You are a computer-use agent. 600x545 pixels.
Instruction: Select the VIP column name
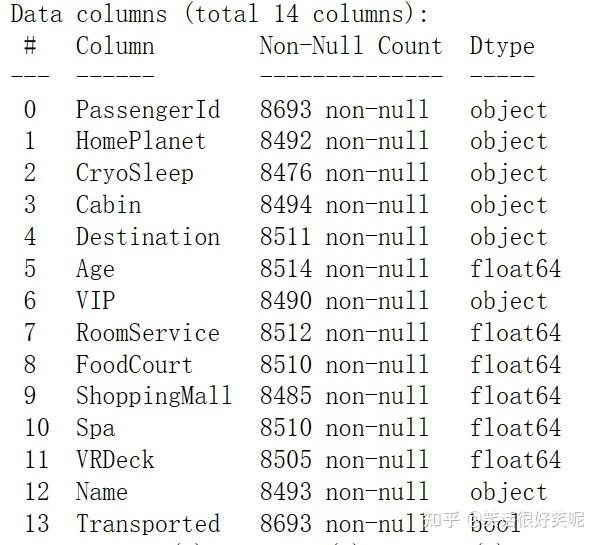coord(95,302)
